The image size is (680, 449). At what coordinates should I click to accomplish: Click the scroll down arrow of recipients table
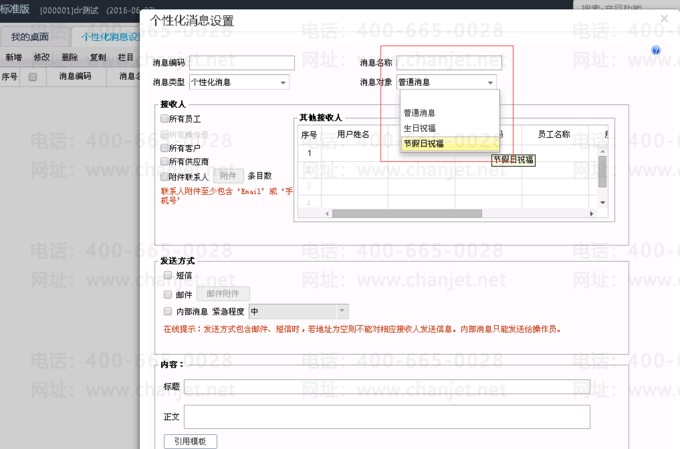(x=602, y=203)
